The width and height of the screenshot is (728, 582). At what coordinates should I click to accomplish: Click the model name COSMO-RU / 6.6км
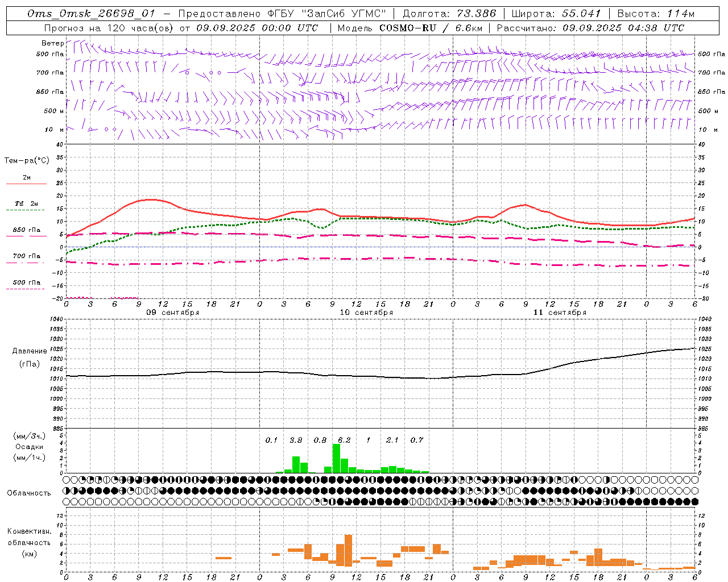(x=431, y=28)
